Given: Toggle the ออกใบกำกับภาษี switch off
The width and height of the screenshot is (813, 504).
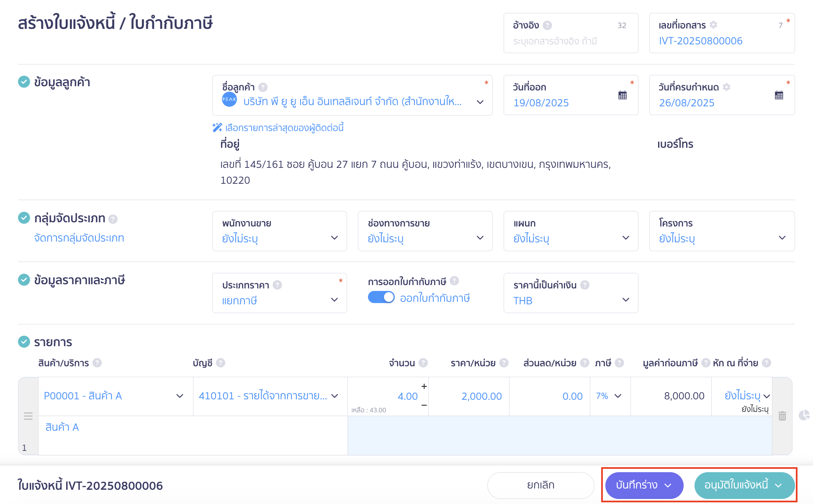Looking at the screenshot, I should click(x=381, y=297).
